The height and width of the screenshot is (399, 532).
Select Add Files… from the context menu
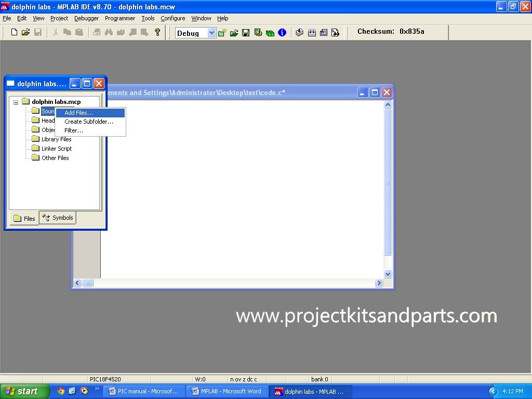pyautogui.click(x=78, y=113)
